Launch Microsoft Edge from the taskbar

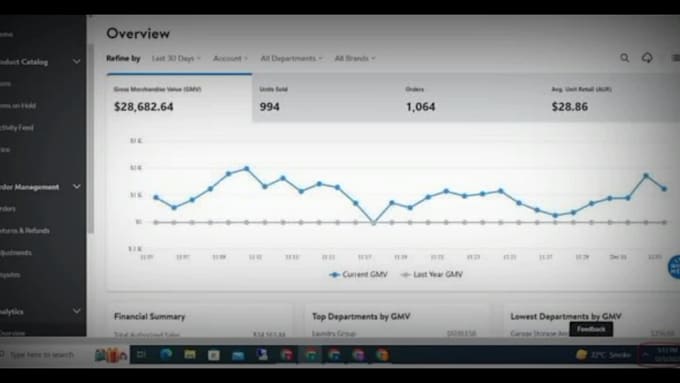click(x=166, y=355)
